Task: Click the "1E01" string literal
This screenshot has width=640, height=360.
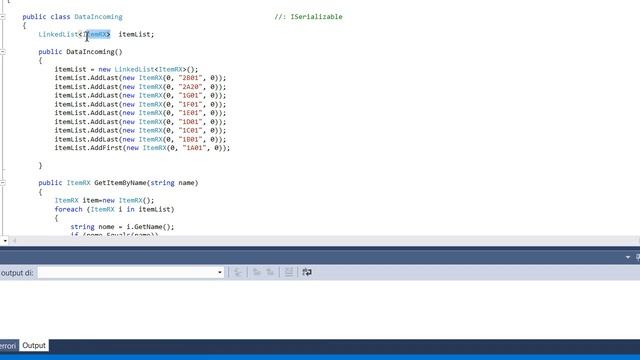Action: pos(191,113)
